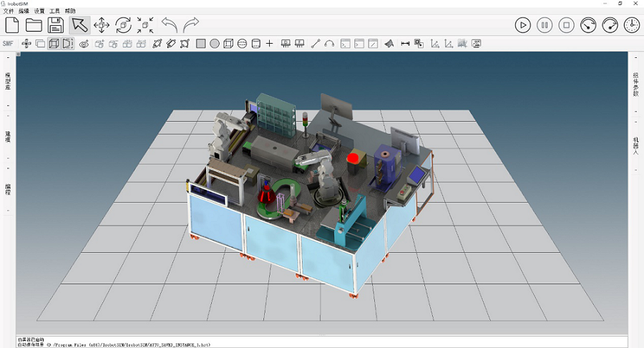Image resolution: width=644 pixels, height=348 pixels.
Task: Open a scene with the folder icon
Action: (34, 25)
